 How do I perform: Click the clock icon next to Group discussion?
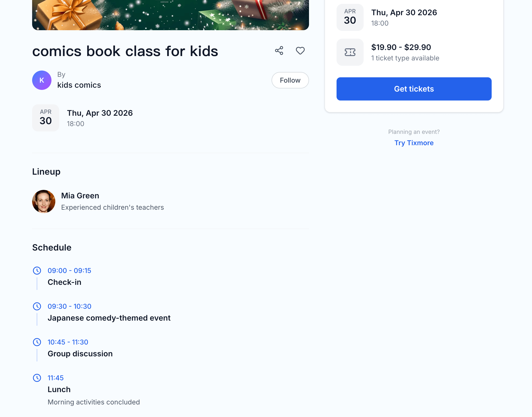37,342
